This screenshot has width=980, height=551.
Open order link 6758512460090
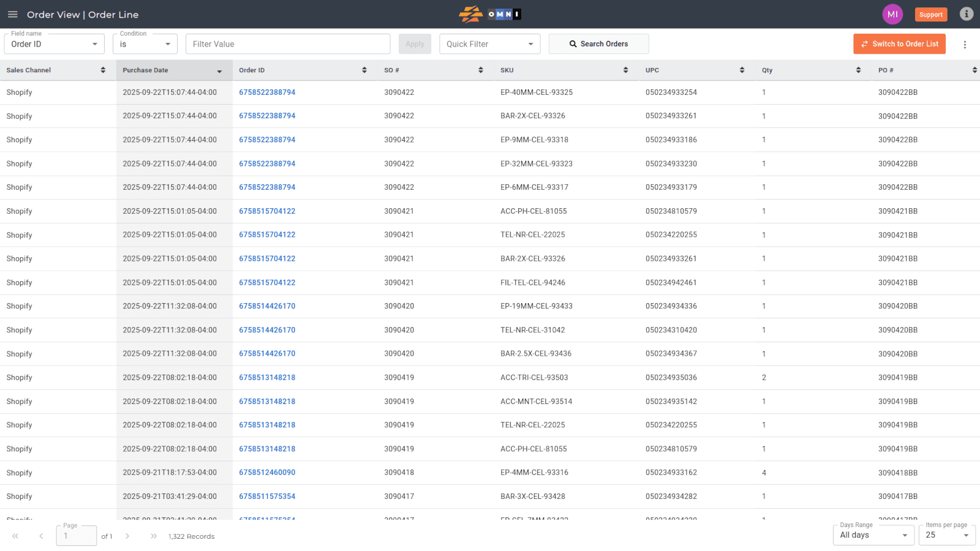click(267, 473)
